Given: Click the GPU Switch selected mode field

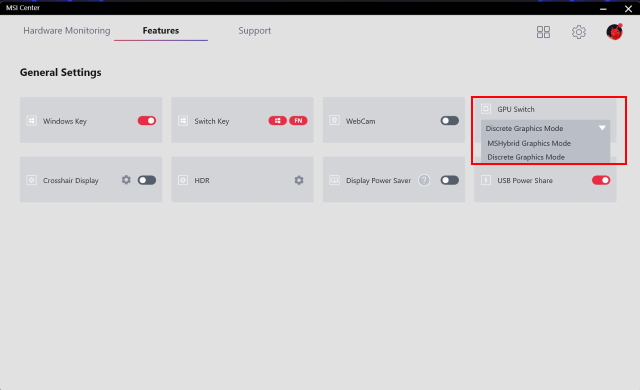Looking at the screenshot, I should [545, 128].
